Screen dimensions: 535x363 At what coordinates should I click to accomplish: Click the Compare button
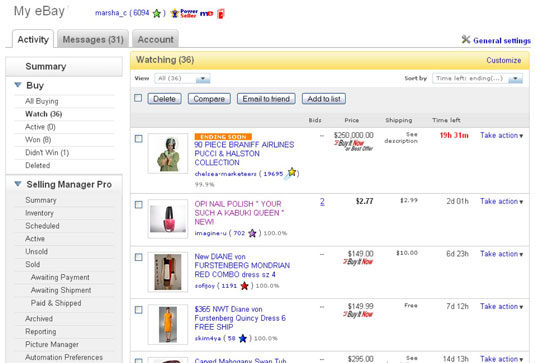pyautogui.click(x=209, y=99)
